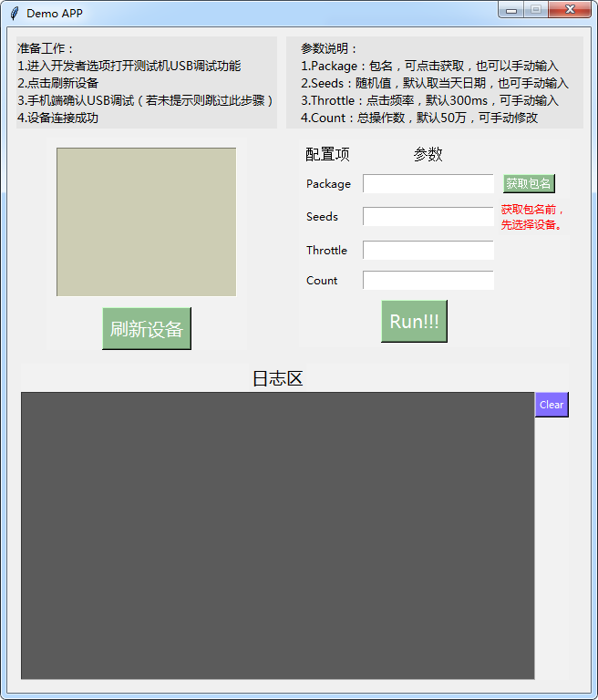Viewport: 598px width, 700px height.
Task: Click the 3.Throttle description line
Action: coord(429,100)
